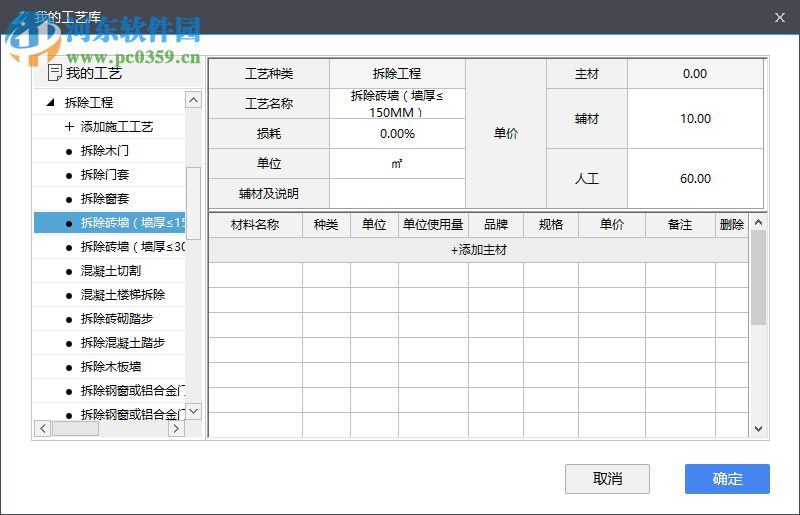The height and width of the screenshot is (515, 800).
Task: Click 种类 column header
Action: point(326,225)
